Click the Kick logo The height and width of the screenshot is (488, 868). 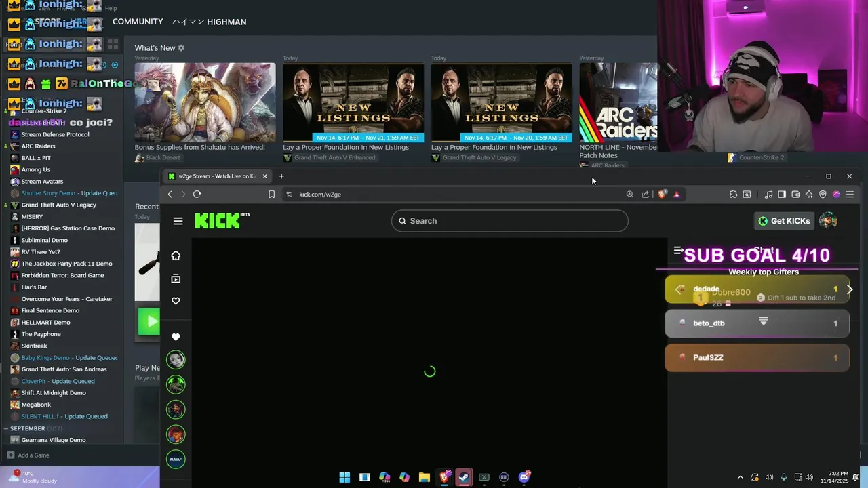click(222, 220)
